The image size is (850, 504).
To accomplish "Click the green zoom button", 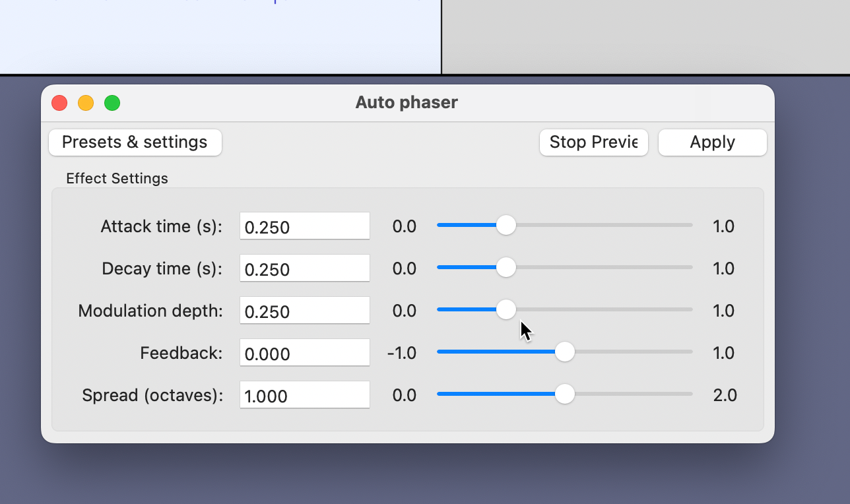I will click(x=112, y=103).
